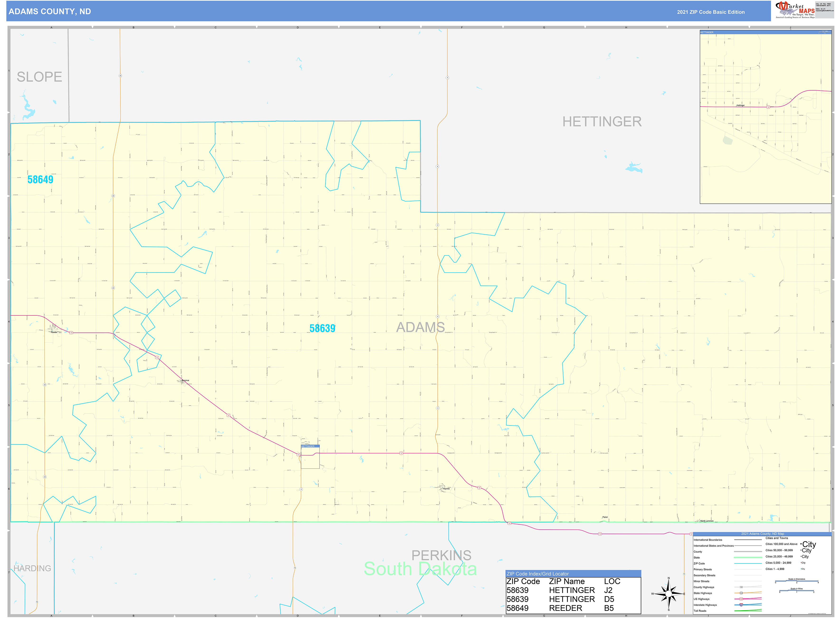This screenshot has width=840, height=618.
Task: Select the US Highways shield symbol in legend
Action: pyautogui.click(x=741, y=599)
